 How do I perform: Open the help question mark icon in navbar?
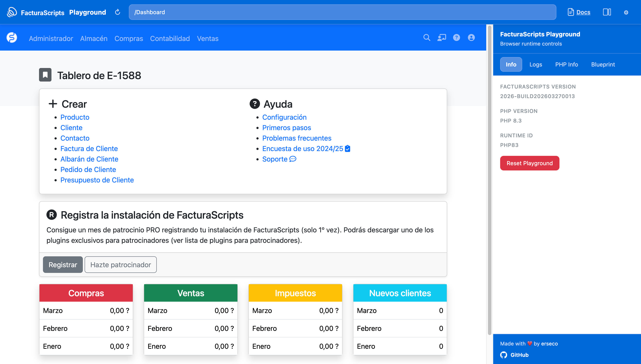point(457,37)
